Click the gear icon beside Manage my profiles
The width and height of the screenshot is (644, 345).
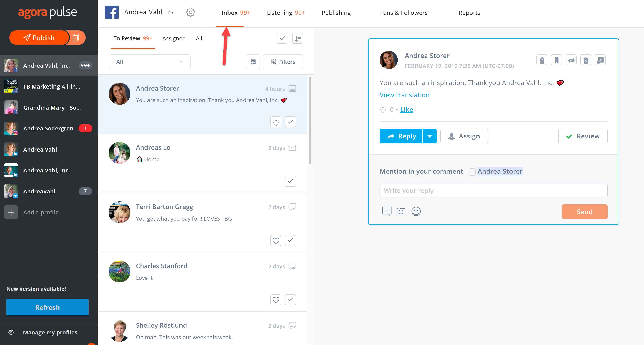click(11, 332)
